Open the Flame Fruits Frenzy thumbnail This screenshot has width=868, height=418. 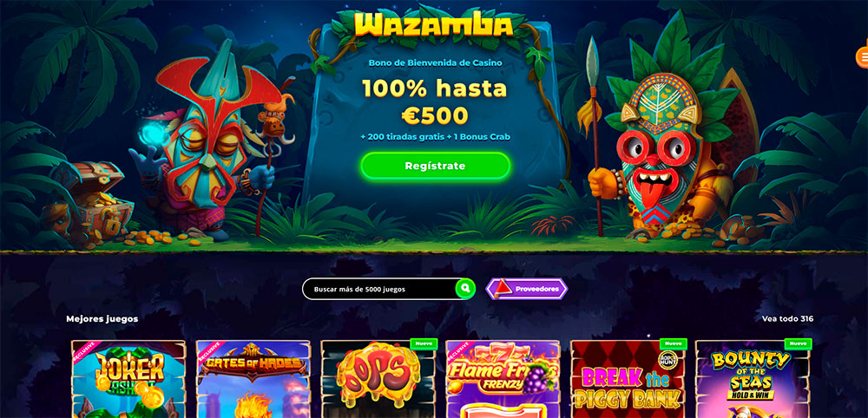503,379
